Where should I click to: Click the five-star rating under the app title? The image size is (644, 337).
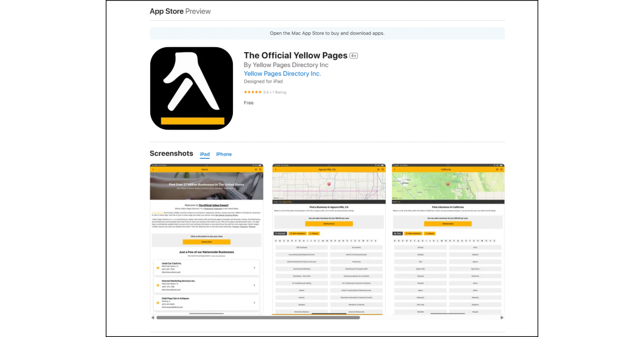pos(253,92)
